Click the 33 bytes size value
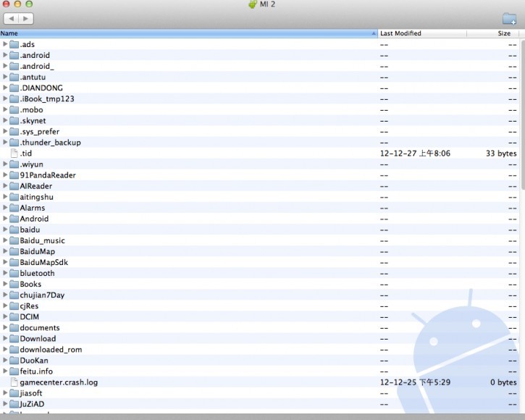 [x=501, y=154]
